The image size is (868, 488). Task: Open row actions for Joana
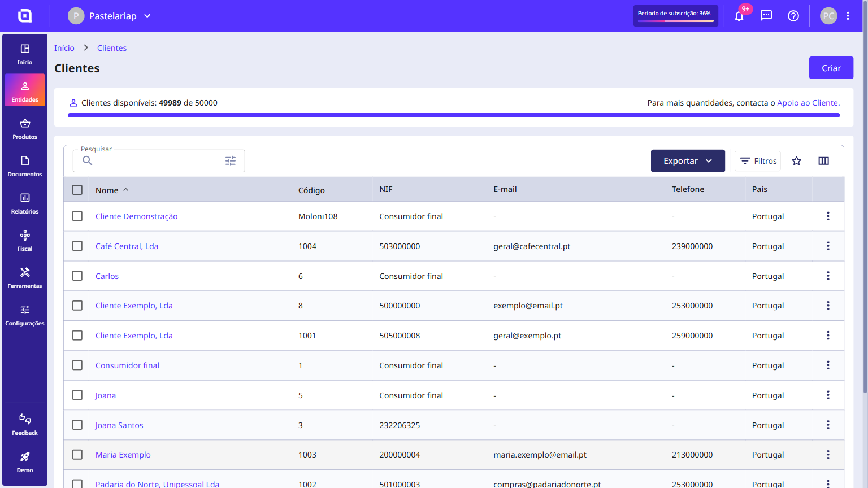point(828,395)
